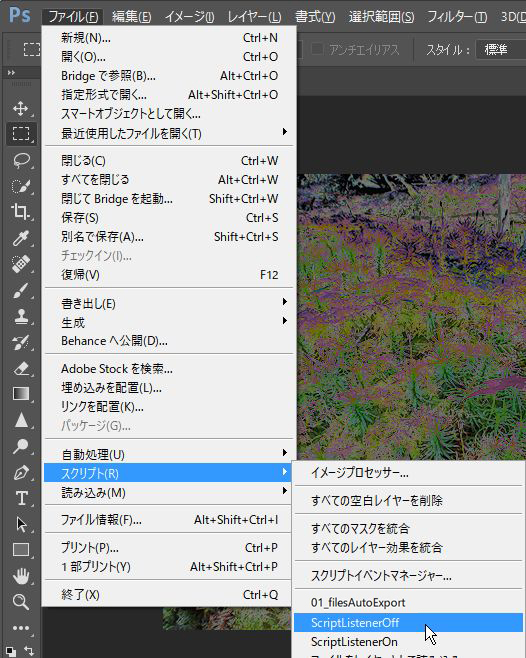Screen dimensions: 526x658
Task: Open the スタイル dropdown showing 標準
Action: [x=500, y=50]
